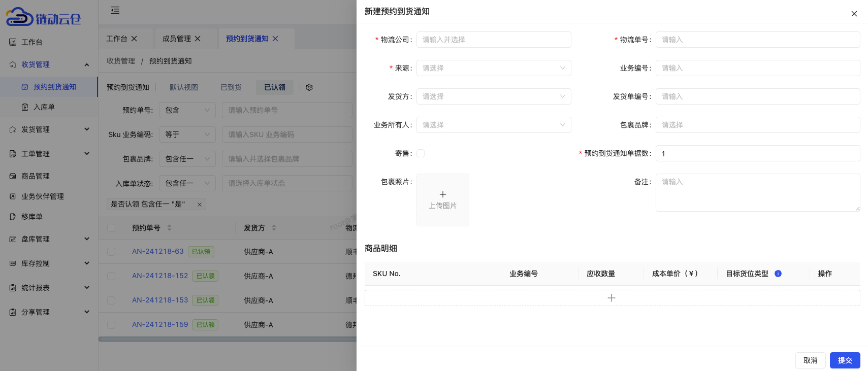Image resolution: width=868 pixels, height=371 pixels.
Task: Close the 新建预约到货通知 drawer
Action: [x=854, y=14]
